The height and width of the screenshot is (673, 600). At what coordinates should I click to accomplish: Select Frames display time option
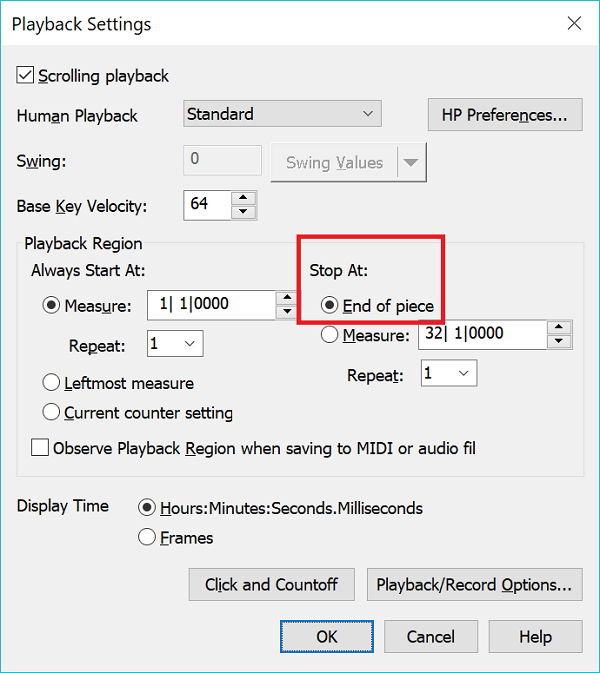[147, 538]
